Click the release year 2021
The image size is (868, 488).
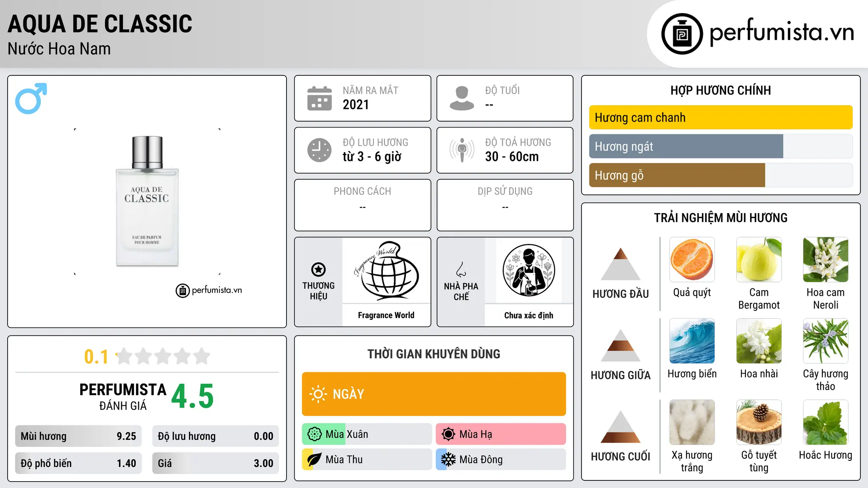[356, 105]
